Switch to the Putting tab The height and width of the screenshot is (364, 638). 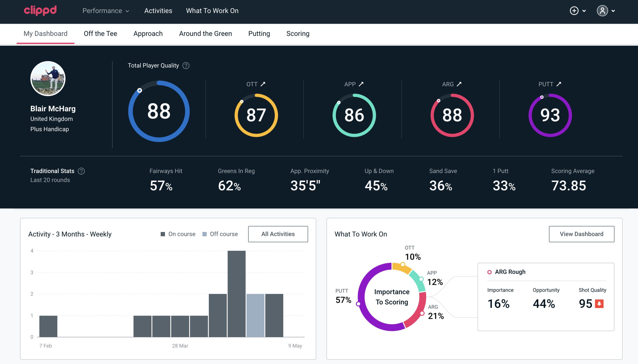[x=259, y=33]
